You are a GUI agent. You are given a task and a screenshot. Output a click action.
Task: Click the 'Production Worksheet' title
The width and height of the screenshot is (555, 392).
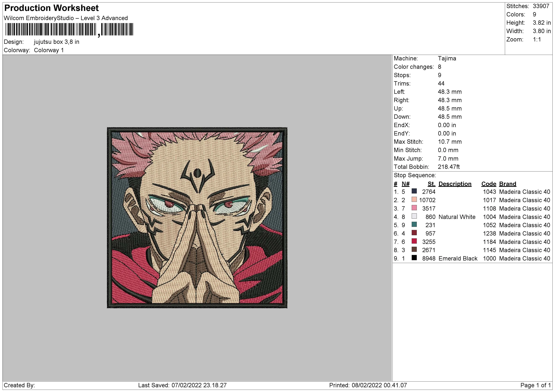click(x=52, y=8)
